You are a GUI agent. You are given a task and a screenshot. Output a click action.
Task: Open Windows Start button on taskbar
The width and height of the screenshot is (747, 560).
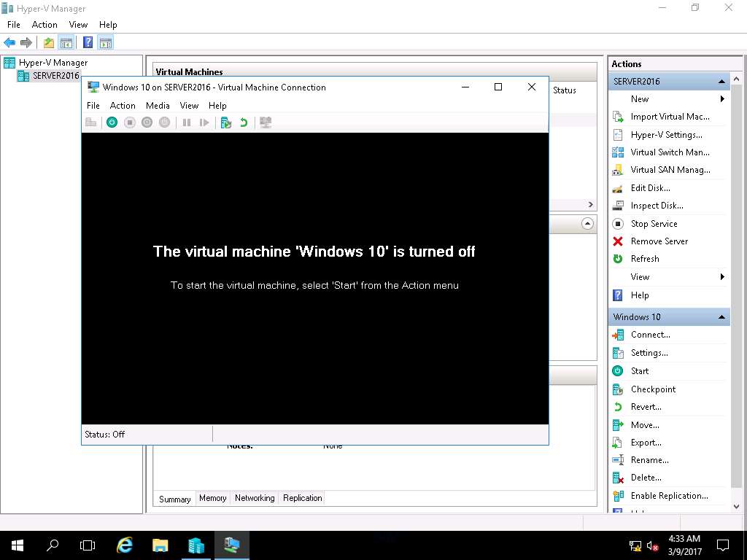pyautogui.click(x=18, y=545)
